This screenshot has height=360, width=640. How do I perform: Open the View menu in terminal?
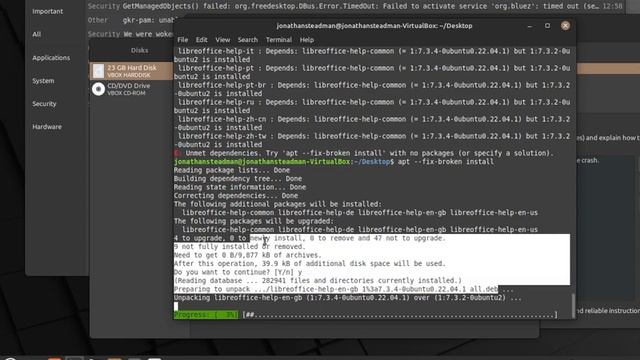point(222,40)
